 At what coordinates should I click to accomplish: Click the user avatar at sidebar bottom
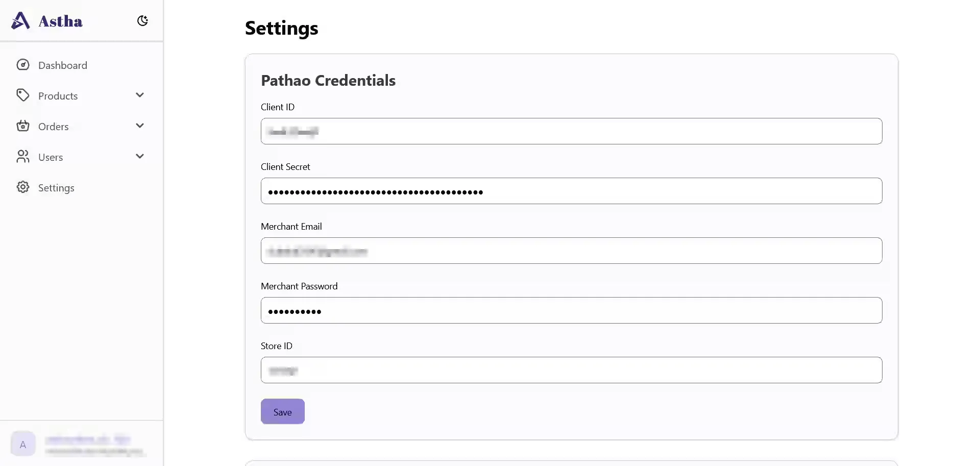(x=22, y=444)
